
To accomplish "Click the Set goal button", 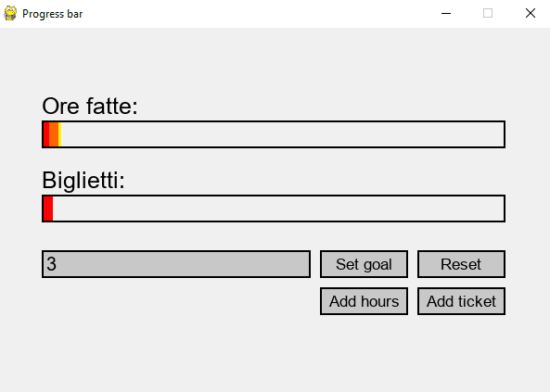I will [364, 264].
